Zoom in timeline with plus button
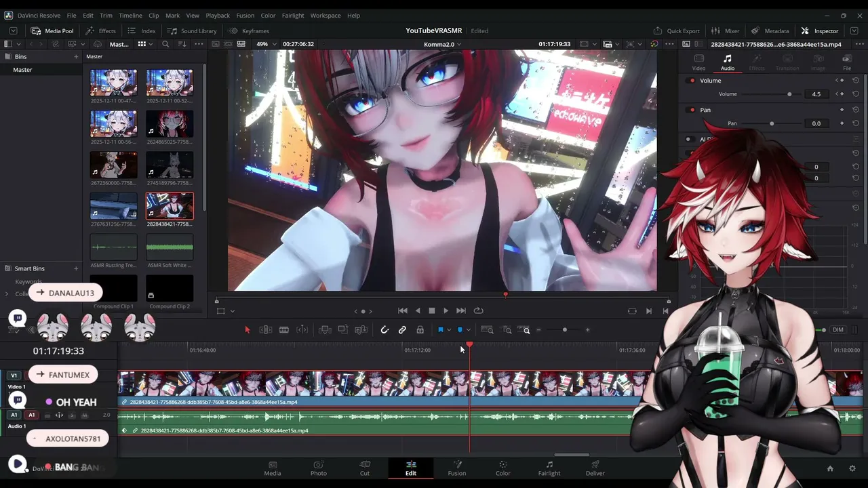Screen dimensions: 868x488 click(587, 330)
